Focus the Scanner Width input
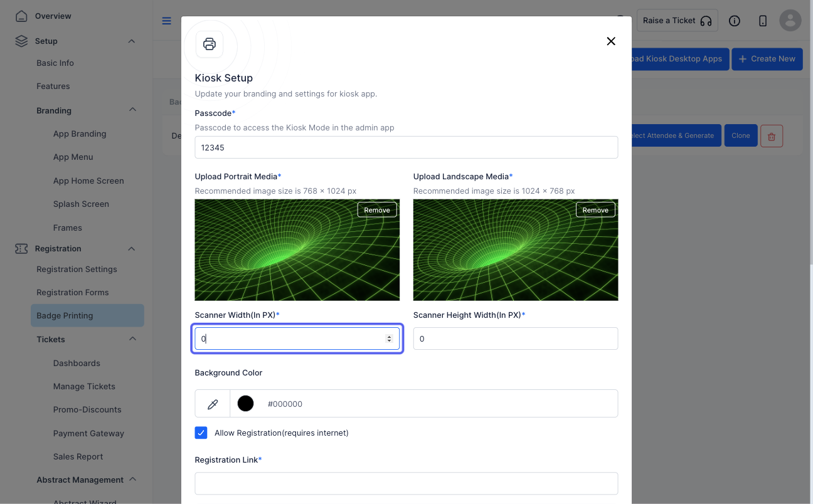The width and height of the screenshot is (813, 504). tap(297, 339)
